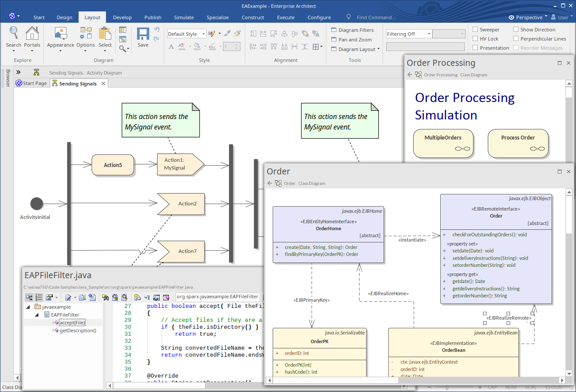Click the eyedropper style picker icon
The width and height of the screenshot is (576, 392).
pos(227,34)
